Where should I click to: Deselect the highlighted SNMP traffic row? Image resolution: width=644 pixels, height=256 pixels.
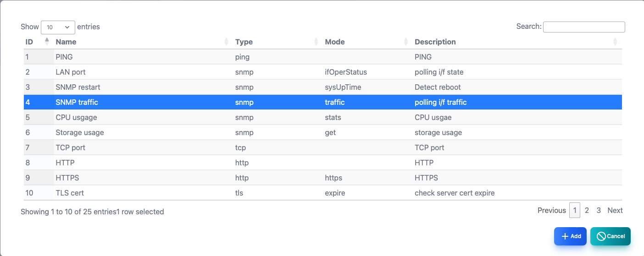323,102
